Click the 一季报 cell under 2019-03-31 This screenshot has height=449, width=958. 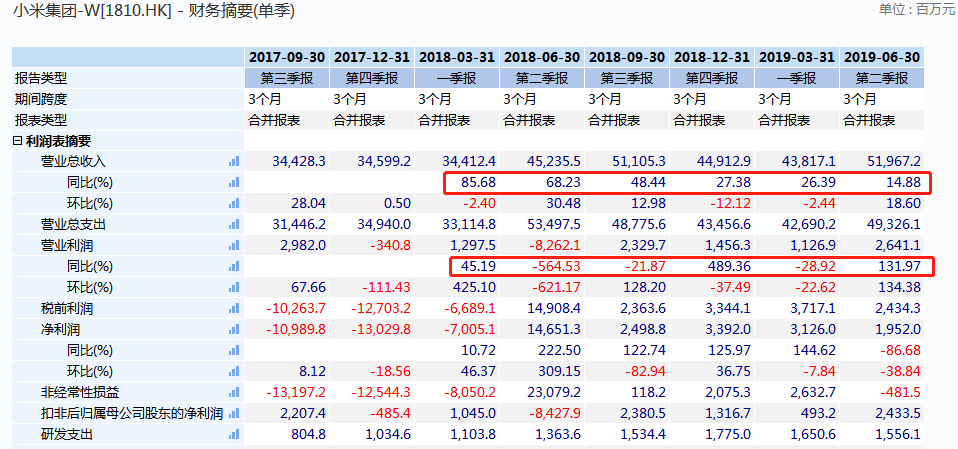pyautogui.click(x=796, y=78)
